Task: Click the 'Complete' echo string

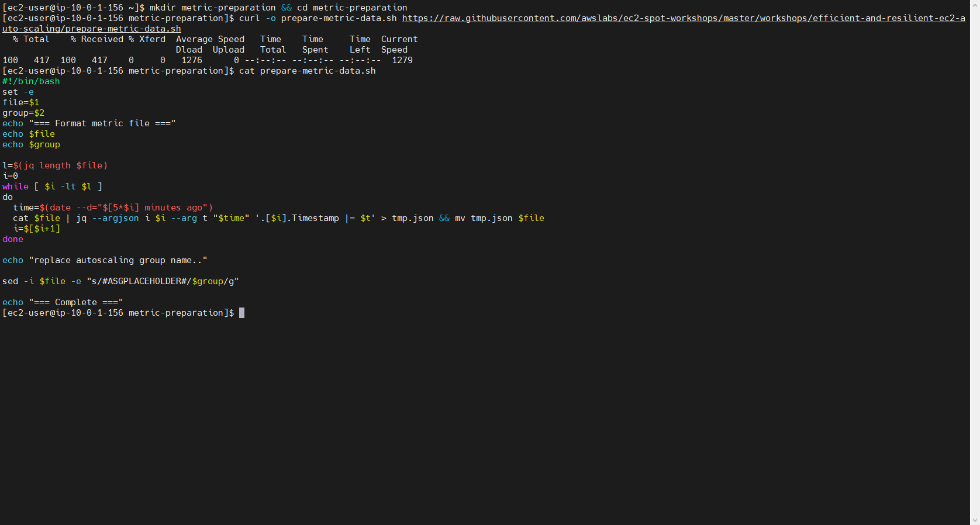Action: coord(76,302)
